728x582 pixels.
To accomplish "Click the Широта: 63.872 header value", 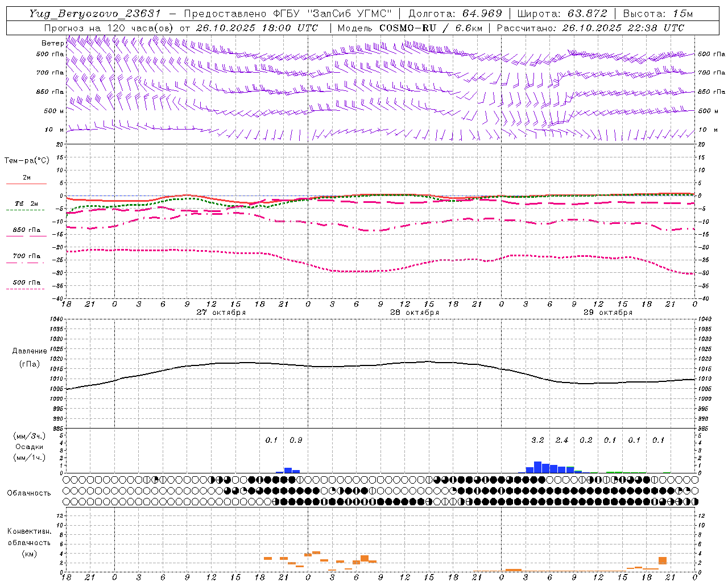I will click(562, 14).
